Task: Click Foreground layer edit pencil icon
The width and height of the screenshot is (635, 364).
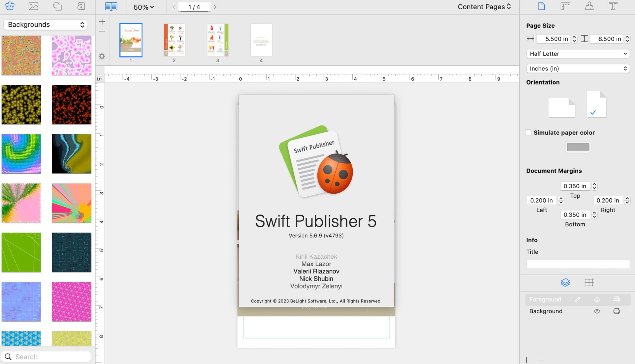Action: pos(577,300)
